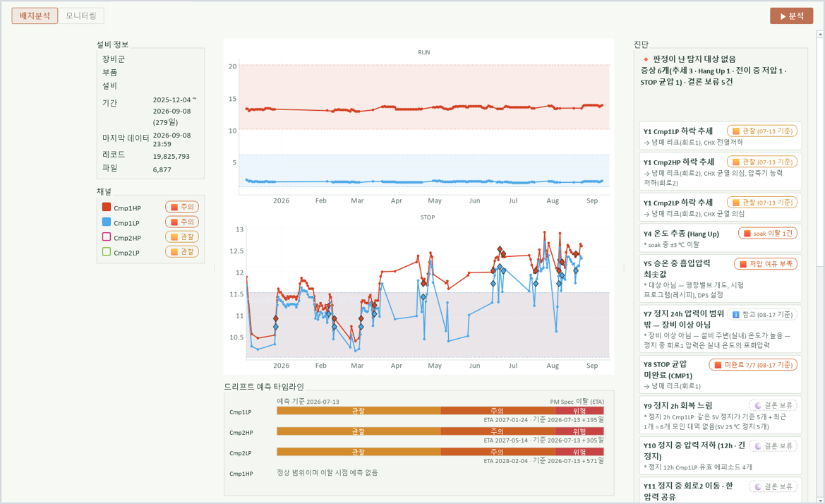
Task: Open Y1 Cmp1LP 하락 추세 diagnosis card
Action: (x=719, y=136)
